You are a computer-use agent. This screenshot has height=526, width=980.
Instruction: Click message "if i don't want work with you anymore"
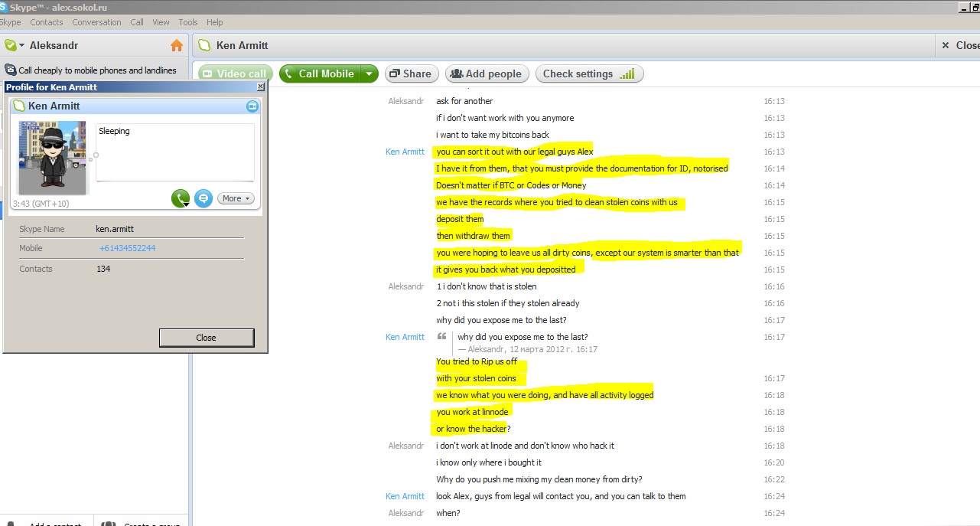505,118
